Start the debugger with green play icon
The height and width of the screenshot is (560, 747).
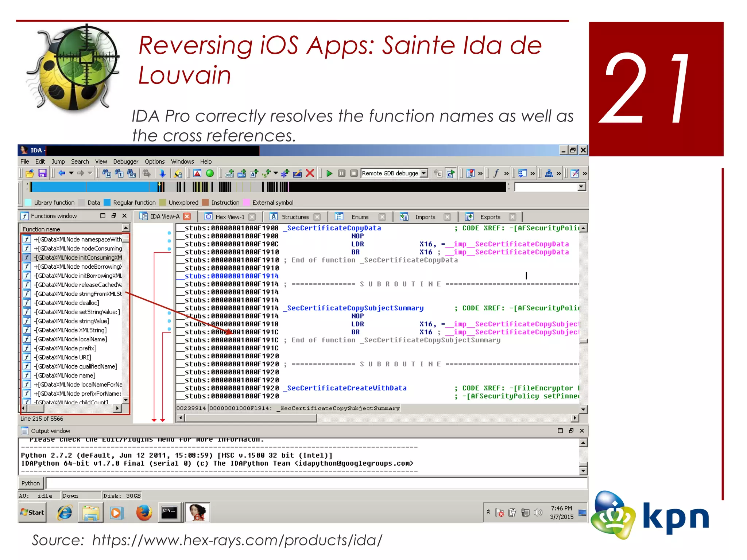pyautogui.click(x=329, y=174)
